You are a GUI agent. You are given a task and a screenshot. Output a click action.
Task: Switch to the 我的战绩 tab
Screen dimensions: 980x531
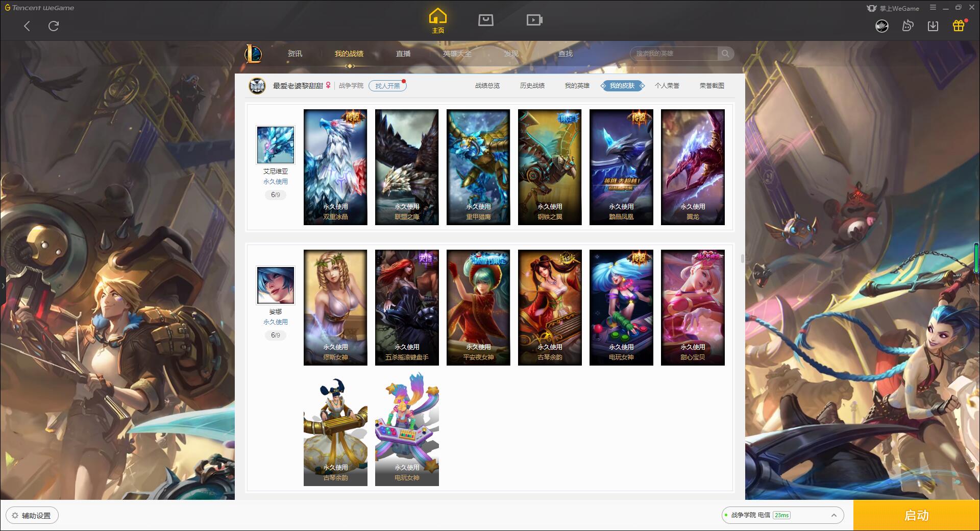349,54
